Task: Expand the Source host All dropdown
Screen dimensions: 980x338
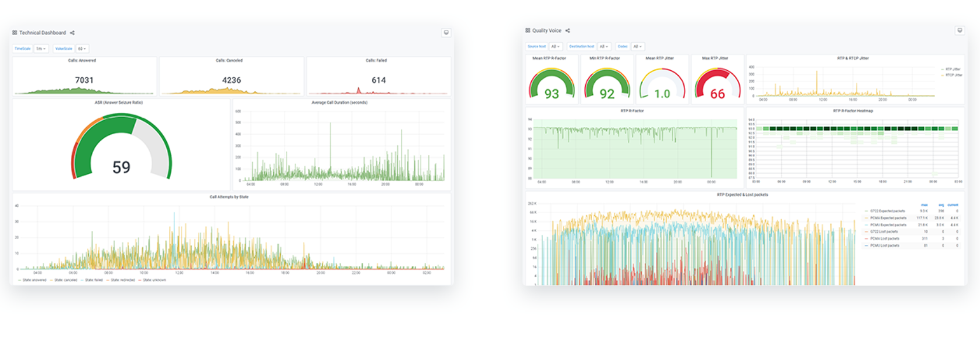Action: coord(555,46)
